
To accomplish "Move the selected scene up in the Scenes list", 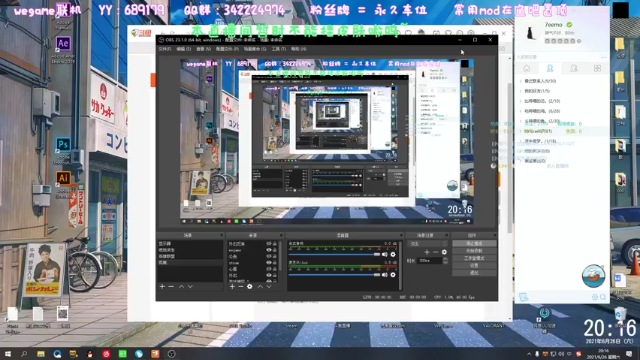I will [181, 287].
